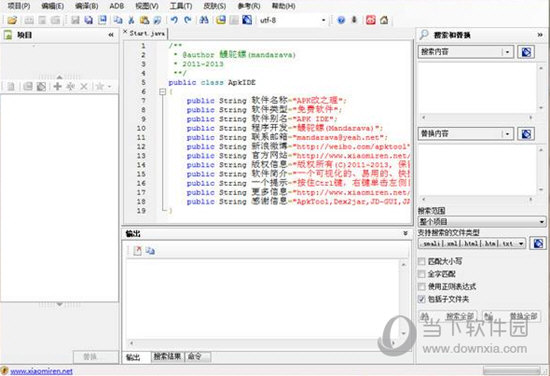Enable the 匹配大小写 checkbox
Image resolution: width=550 pixels, height=376 pixels.
click(x=422, y=261)
